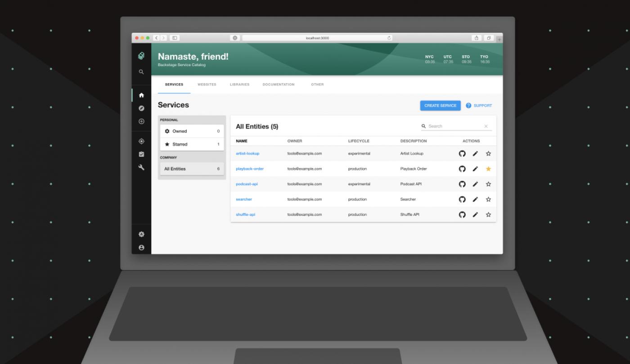Click the localhost:3000 address bar
Viewport: 630px width, 364px height.
(318, 38)
